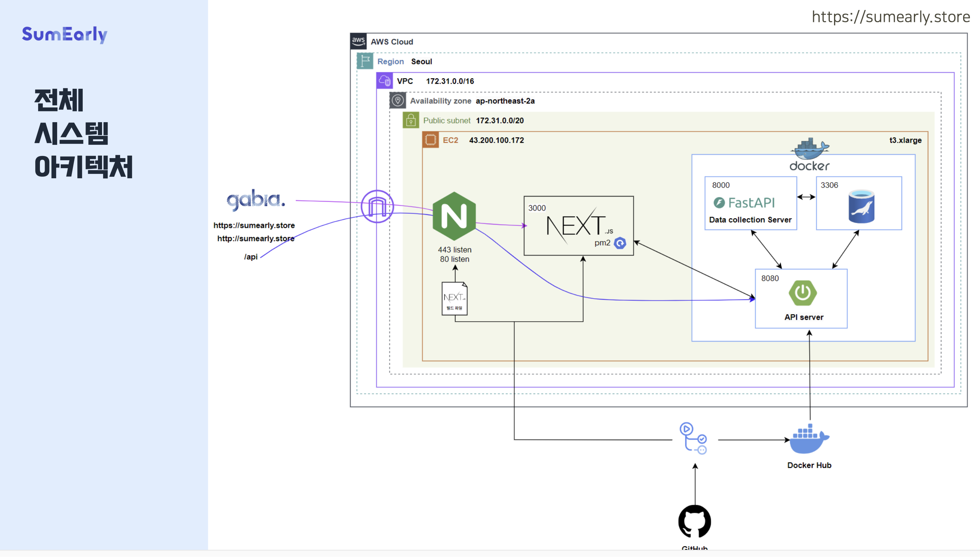
Task: Select the EC2 chip icon
Action: 430,140
